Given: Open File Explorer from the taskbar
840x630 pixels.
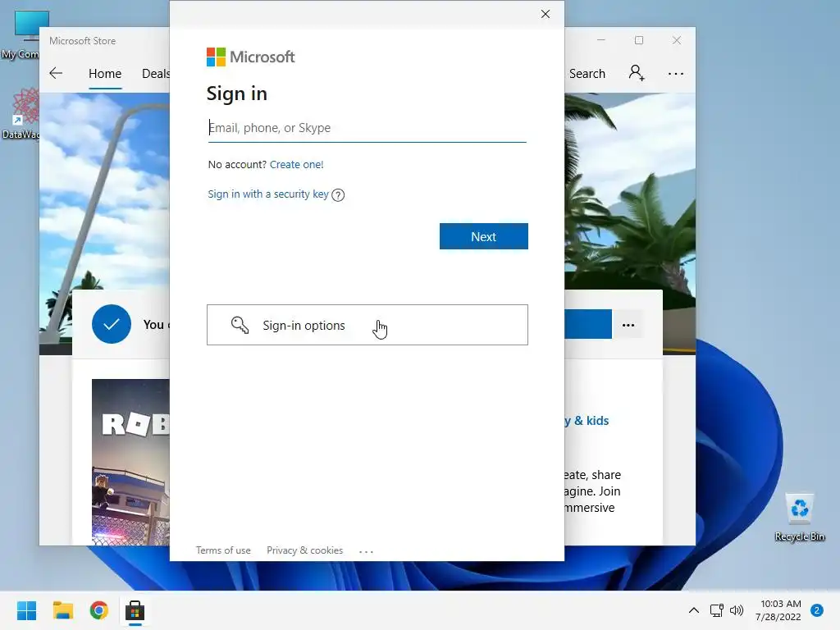Looking at the screenshot, I should (x=63, y=610).
